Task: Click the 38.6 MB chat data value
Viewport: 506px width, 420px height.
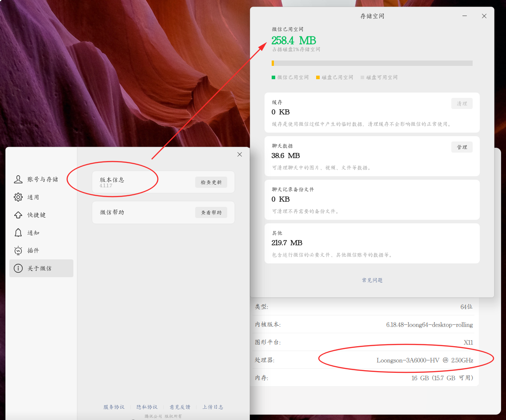Action: [285, 156]
